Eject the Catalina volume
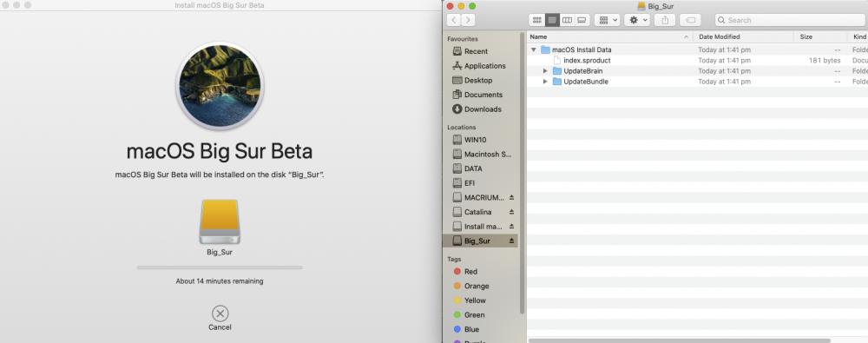Image resolution: width=868 pixels, height=343 pixels. click(x=511, y=212)
